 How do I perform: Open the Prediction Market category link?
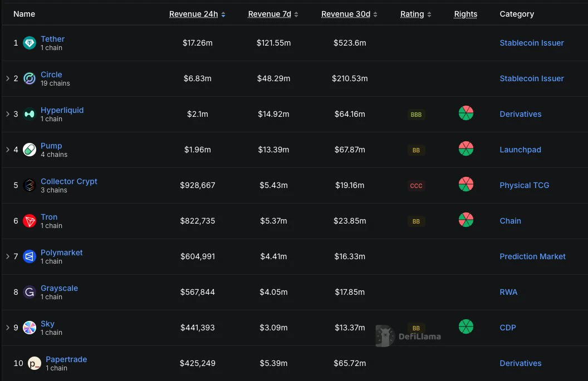tap(532, 256)
